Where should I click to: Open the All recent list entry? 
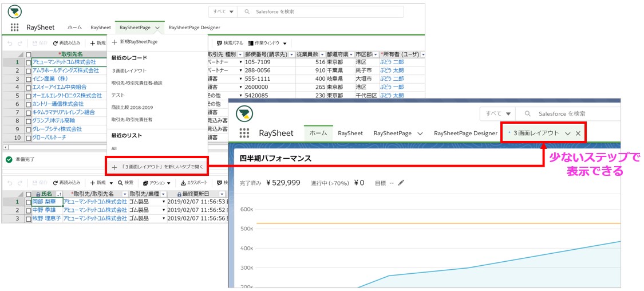pyautogui.click(x=114, y=148)
